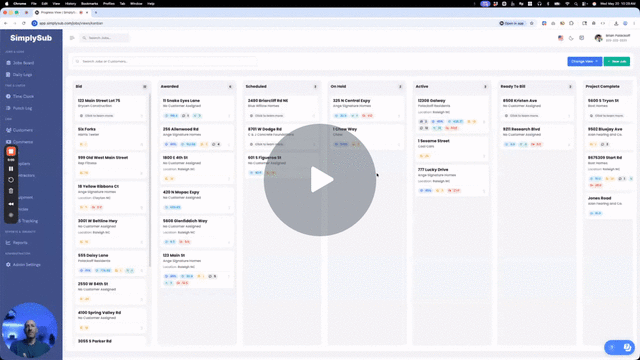The image size is (640, 360).
Task: Open the 1800 E 4th St card
Action: 197,169
